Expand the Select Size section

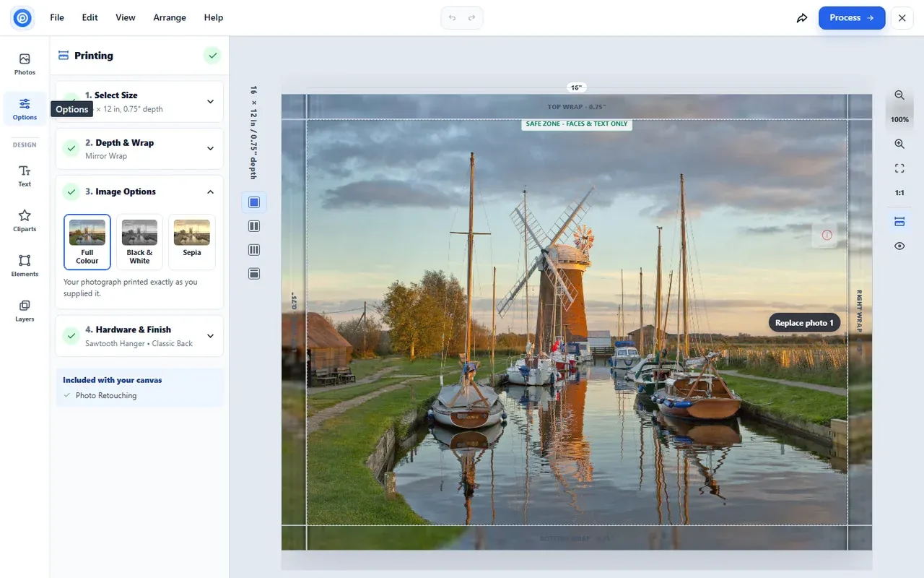[x=139, y=102]
